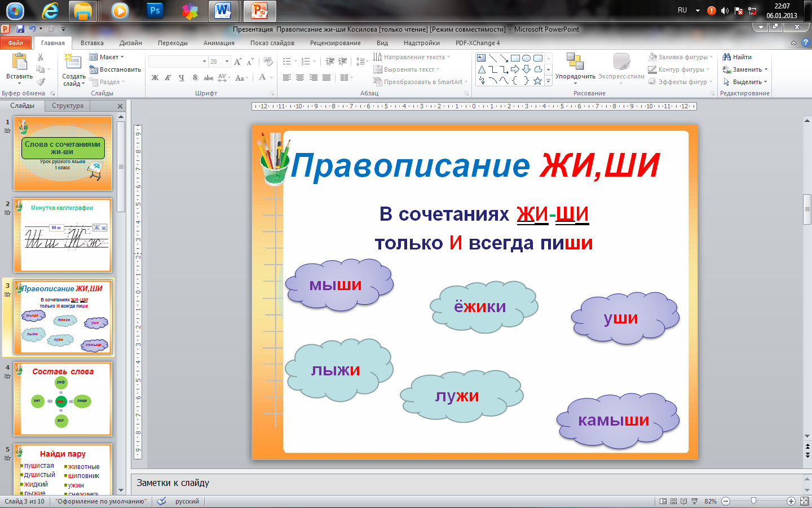Click the Clear formatting eraser icon

[x=268, y=62]
